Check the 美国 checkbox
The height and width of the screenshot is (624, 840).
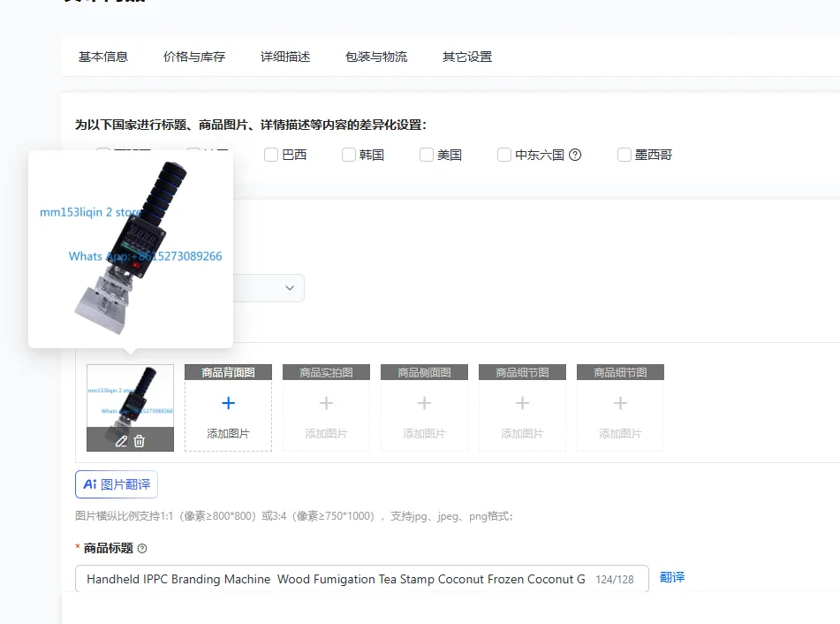click(427, 155)
